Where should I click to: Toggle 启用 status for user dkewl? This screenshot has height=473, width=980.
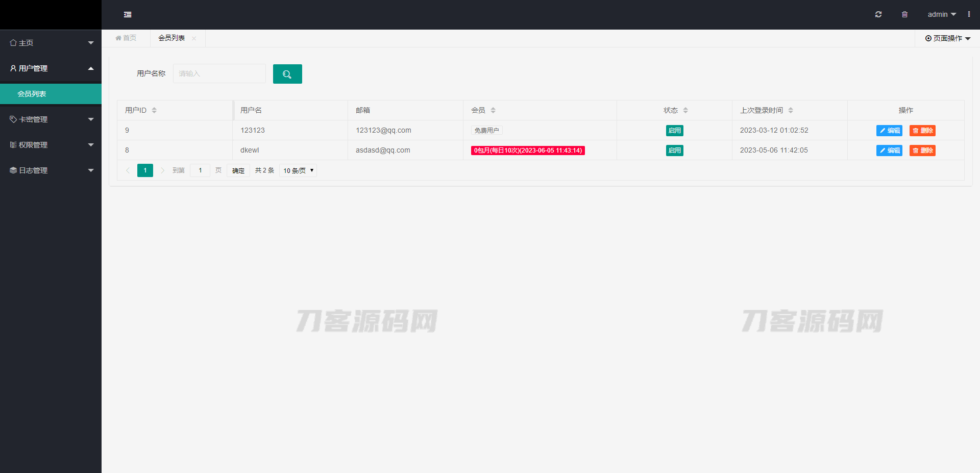click(x=674, y=151)
